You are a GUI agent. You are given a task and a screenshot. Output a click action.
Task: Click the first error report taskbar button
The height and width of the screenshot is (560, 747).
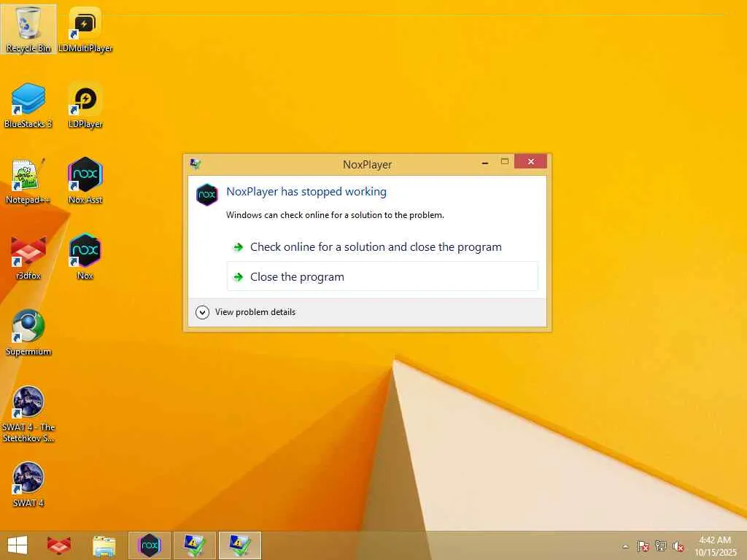[194, 545]
